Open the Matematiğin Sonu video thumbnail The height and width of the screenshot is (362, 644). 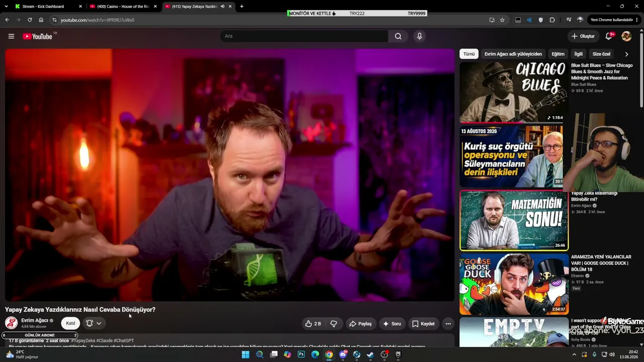pyautogui.click(x=514, y=220)
